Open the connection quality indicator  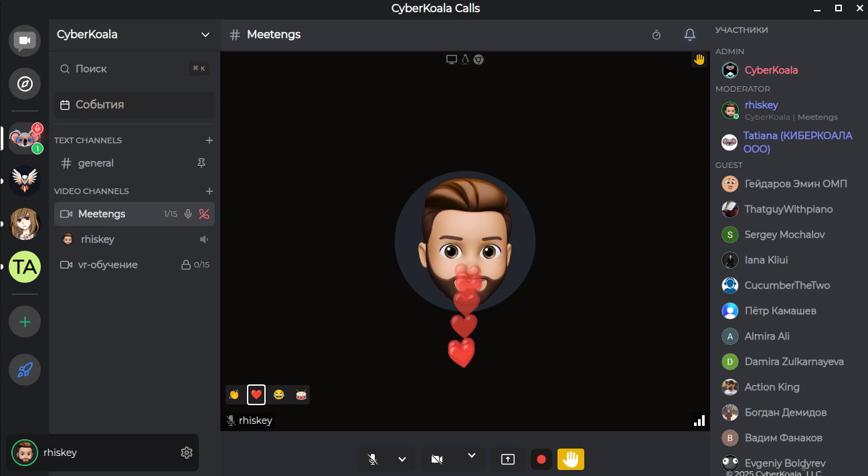click(x=699, y=420)
